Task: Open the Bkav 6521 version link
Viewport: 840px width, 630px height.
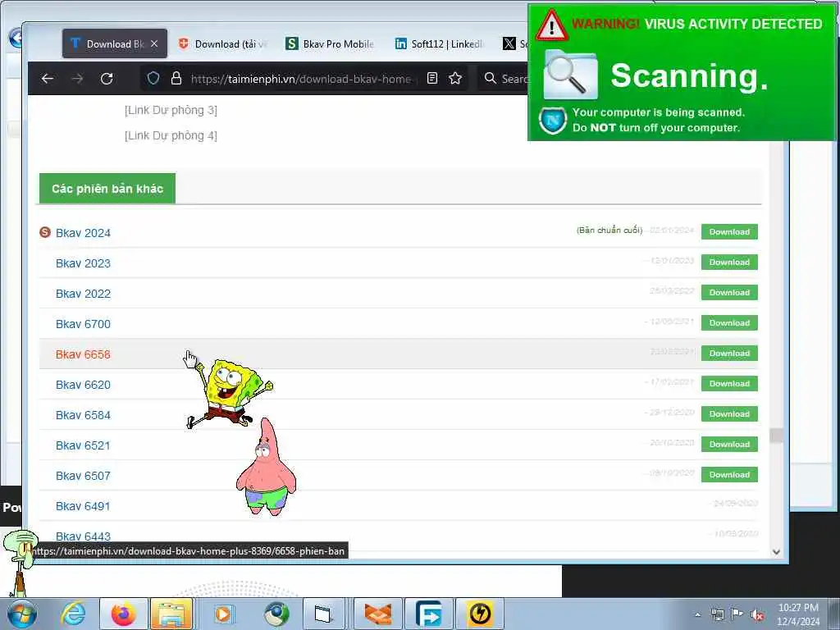Action: point(83,445)
